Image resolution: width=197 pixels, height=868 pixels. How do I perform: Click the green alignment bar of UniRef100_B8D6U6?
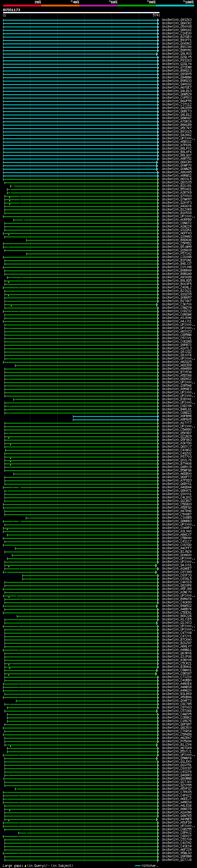93,240
